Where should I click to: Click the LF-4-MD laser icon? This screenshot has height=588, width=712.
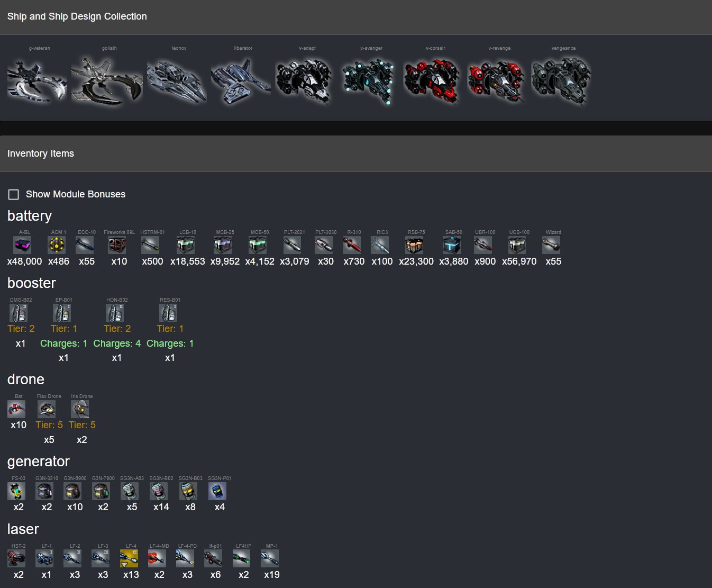[157, 559]
